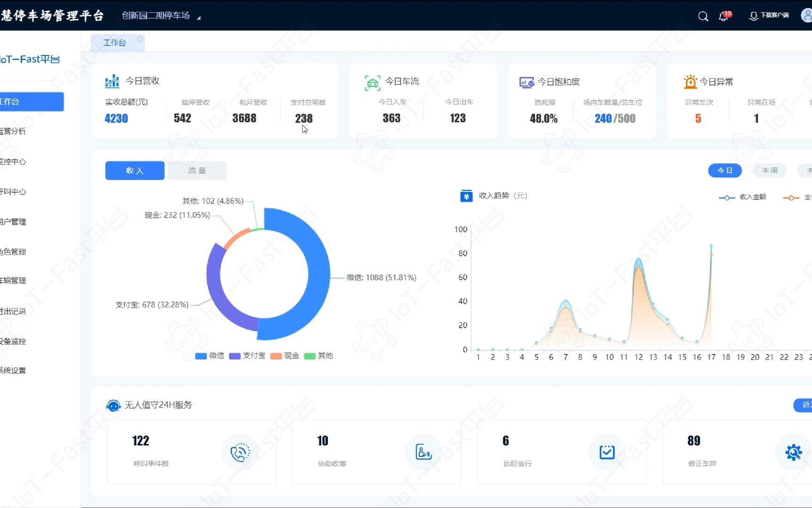Toggle 收入金额 line legend
This screenshot has width=812, height=508.
[742, 197]
